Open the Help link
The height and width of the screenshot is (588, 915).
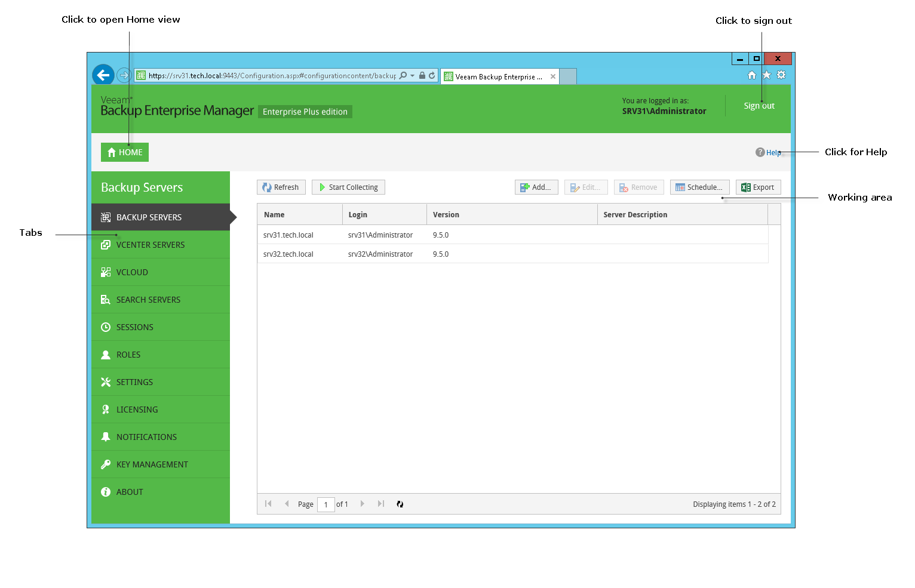click(773, 153)
